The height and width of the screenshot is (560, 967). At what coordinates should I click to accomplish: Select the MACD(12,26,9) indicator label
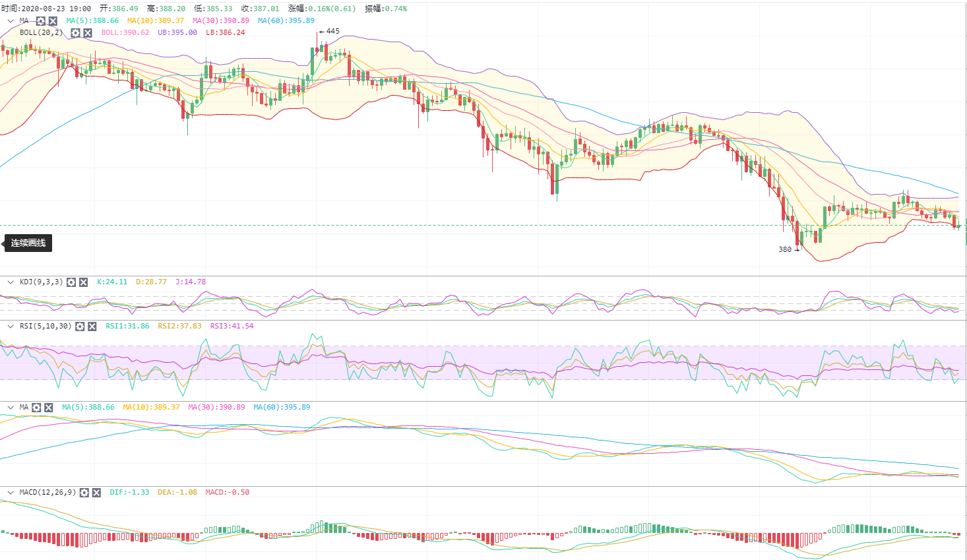pos(47,493)
